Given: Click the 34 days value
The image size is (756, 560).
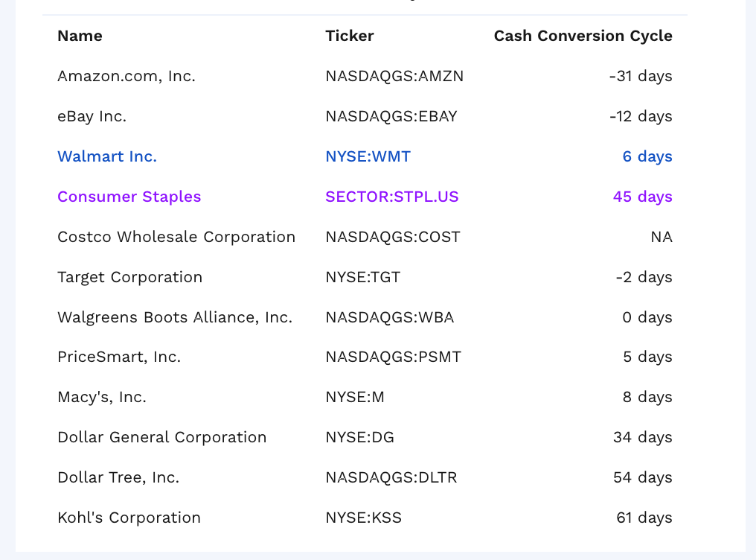Looking at the screenshot, I should pos(643,437).
